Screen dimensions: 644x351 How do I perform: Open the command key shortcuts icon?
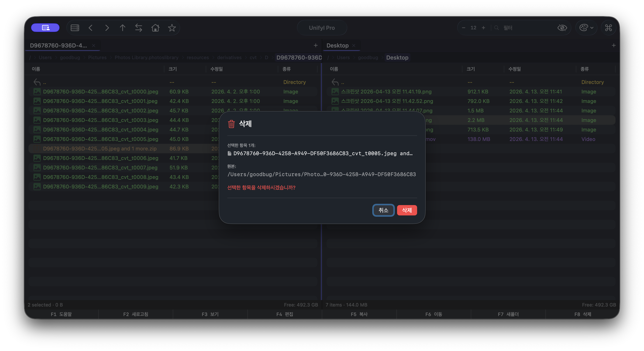(608, 28)
